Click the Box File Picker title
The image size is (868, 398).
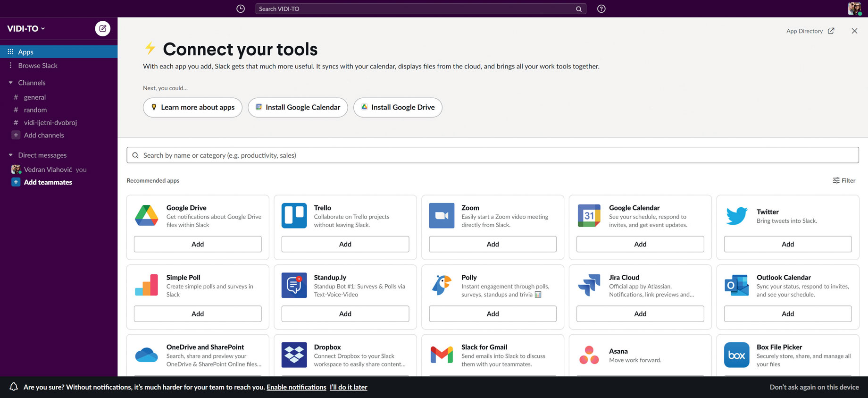(x=779, y=347)
